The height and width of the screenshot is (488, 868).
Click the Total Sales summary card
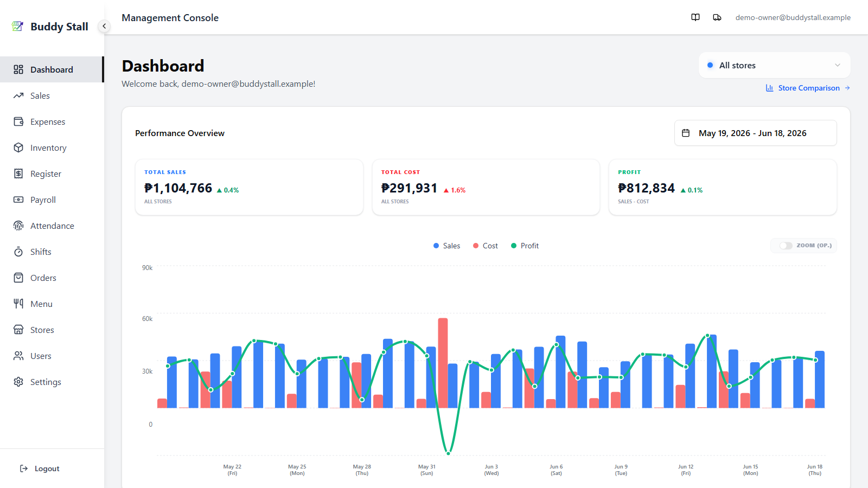point(249,187)
